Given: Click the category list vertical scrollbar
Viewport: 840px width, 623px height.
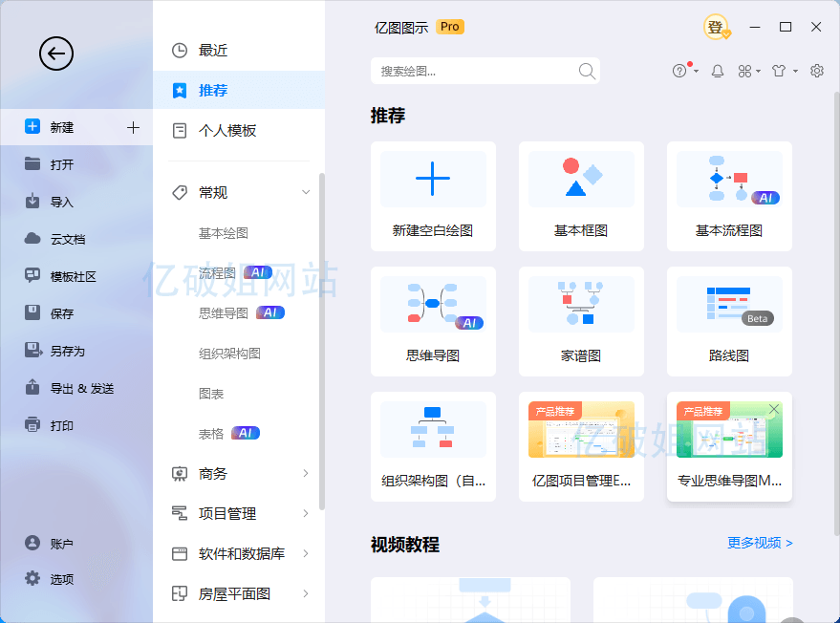Looking at the screenshot, I should tap(321, 341).
